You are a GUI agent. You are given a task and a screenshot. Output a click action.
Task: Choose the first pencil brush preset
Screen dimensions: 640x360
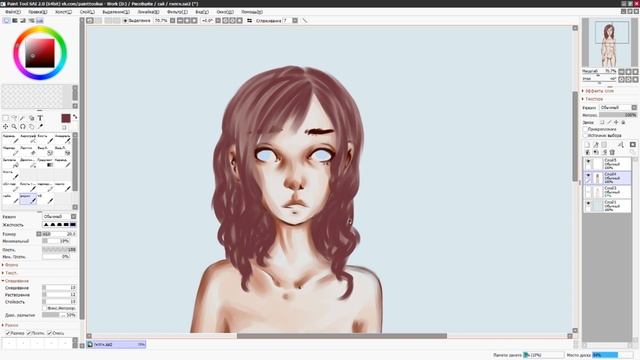pos(11,139)
